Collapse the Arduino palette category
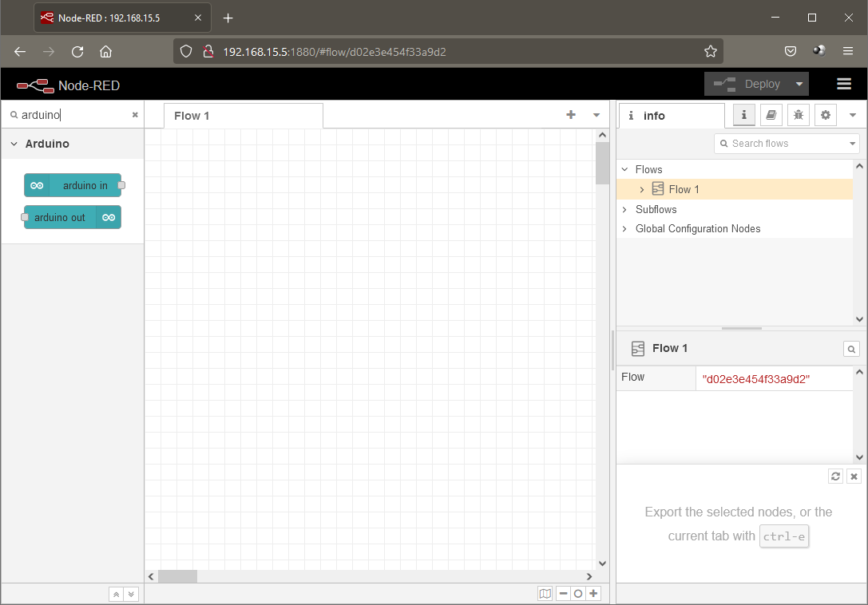This screenshot has width=868, height=605. tap(14, 144)
